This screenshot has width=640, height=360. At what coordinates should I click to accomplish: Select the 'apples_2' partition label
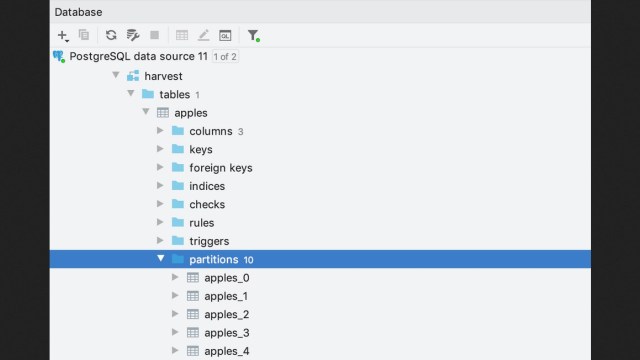tap(227, 315)
